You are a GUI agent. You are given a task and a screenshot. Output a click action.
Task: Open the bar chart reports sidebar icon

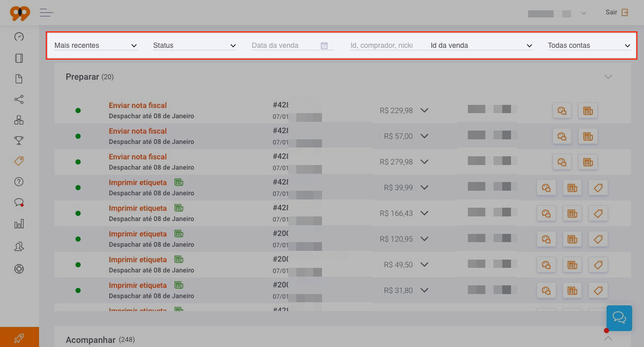click(19, 224)
